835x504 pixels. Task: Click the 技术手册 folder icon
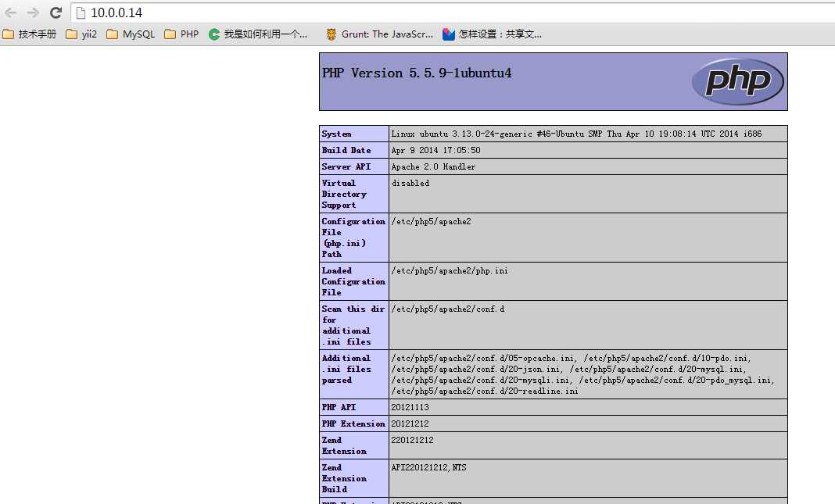(x=8, y=34)
